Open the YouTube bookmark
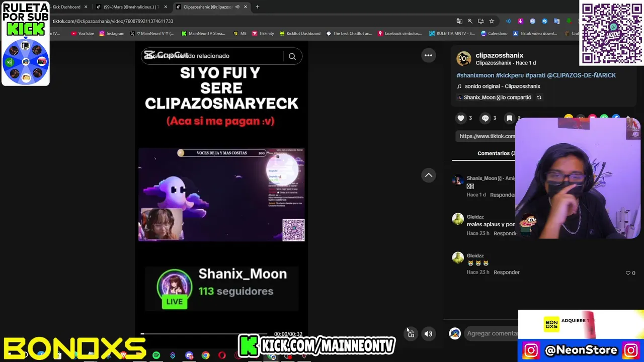This screenshot has width=644, height=362. 83,34
